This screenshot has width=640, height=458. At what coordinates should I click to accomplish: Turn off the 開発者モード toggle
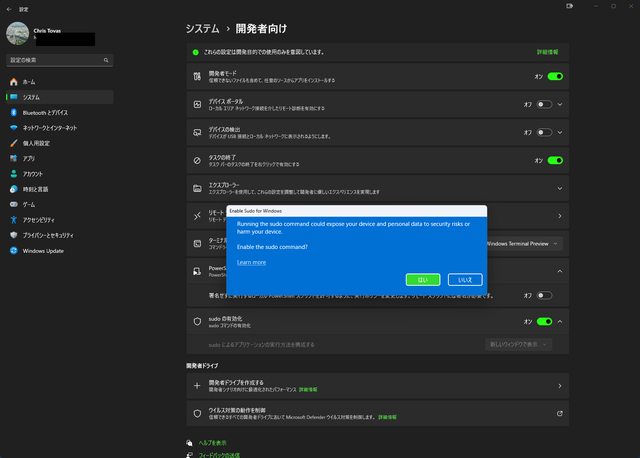coord(555,76)
